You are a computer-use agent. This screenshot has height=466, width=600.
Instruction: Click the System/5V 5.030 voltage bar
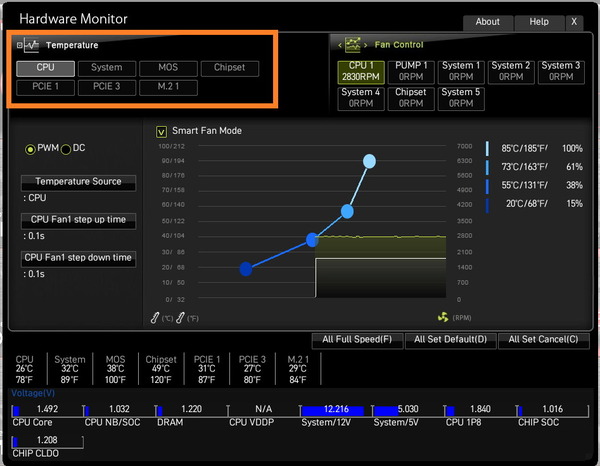coord(408,411)
